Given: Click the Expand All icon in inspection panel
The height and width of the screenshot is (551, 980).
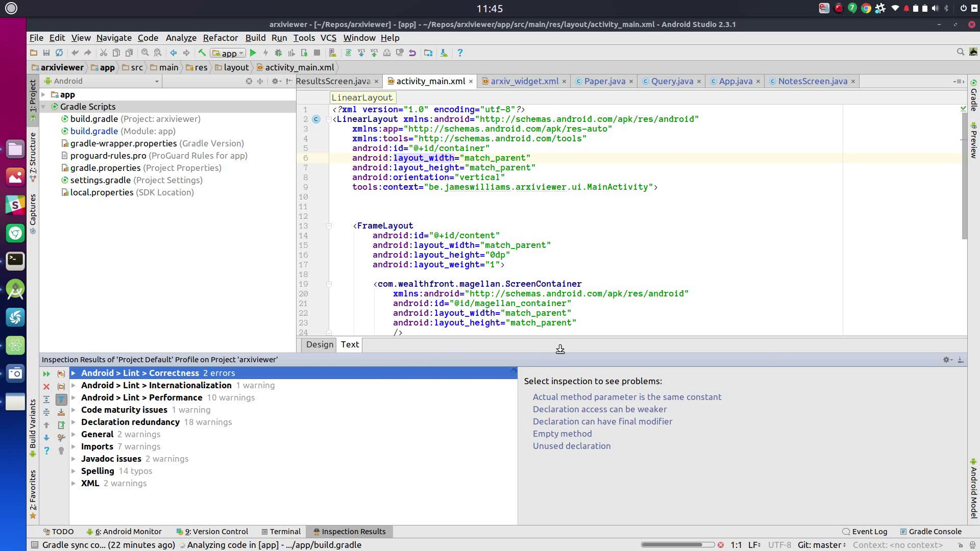Looking at the screenshot, I should [46, 399].
